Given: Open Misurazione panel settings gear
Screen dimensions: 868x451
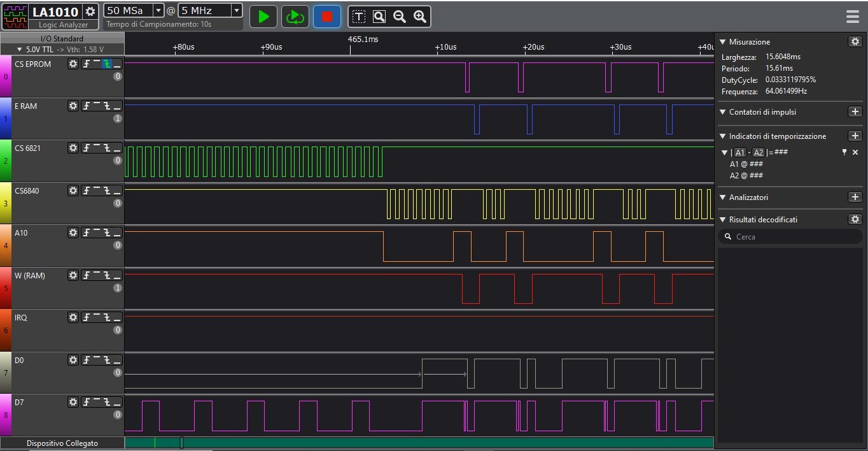Looking at the screenshot, I should tap(855, 41).
